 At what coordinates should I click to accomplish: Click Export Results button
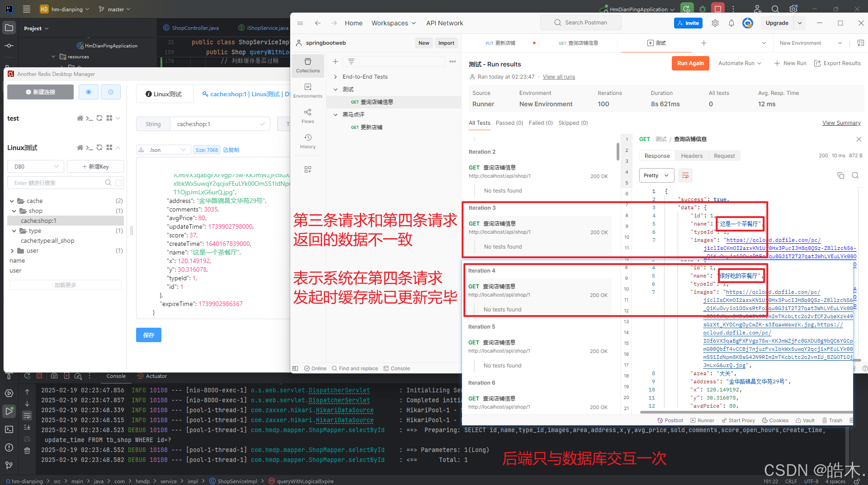(837, 63)
